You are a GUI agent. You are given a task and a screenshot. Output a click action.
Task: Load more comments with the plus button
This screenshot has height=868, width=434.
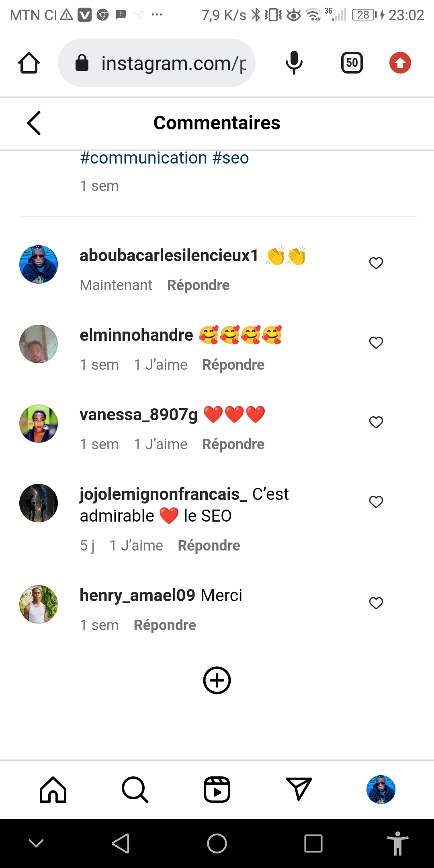[x=217, y=680]
